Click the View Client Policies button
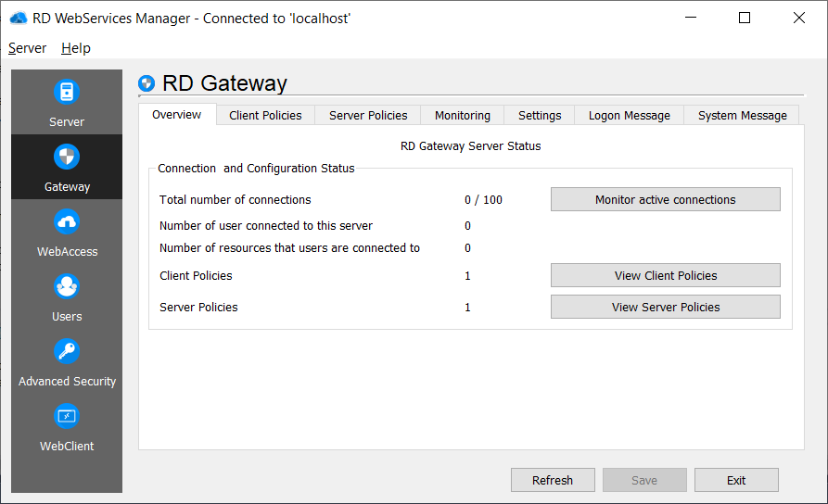The width and height of the screenshot is (828, 504). coord(665,275)
